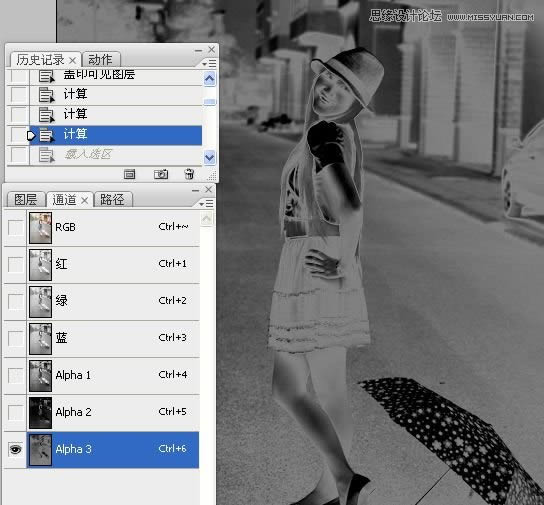544x505 pixels.
Task: Click the create new snapshot camera icon
Action: [161, 174]
